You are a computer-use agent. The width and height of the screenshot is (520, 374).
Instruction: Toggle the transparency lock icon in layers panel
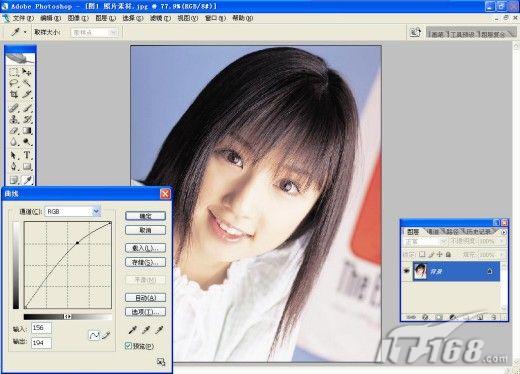coord(422,254)
